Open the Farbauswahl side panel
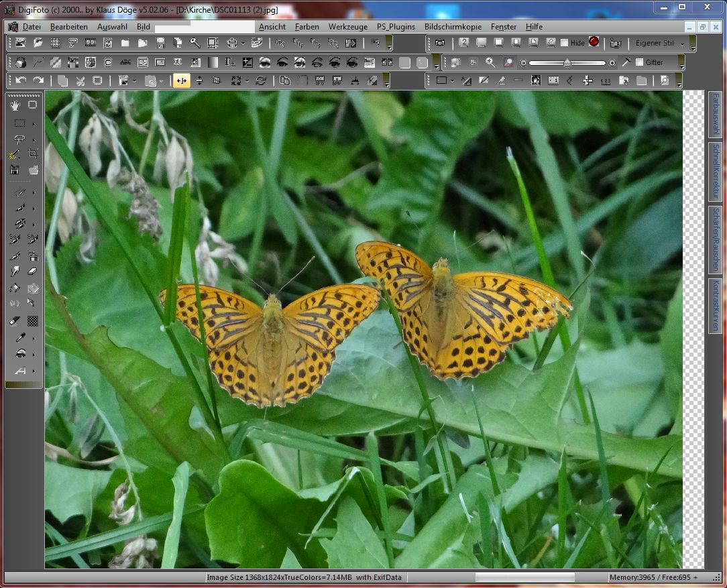Image resolution: width=727 pixels, height=588 pixels. click(x=715, y=113)
